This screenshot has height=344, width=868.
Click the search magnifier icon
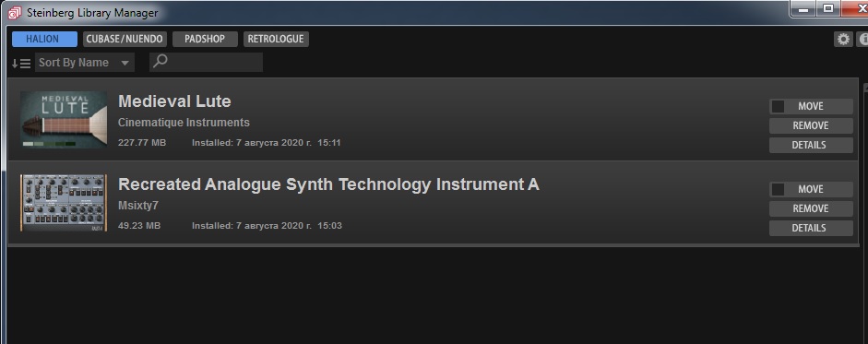tap(160, 62)
